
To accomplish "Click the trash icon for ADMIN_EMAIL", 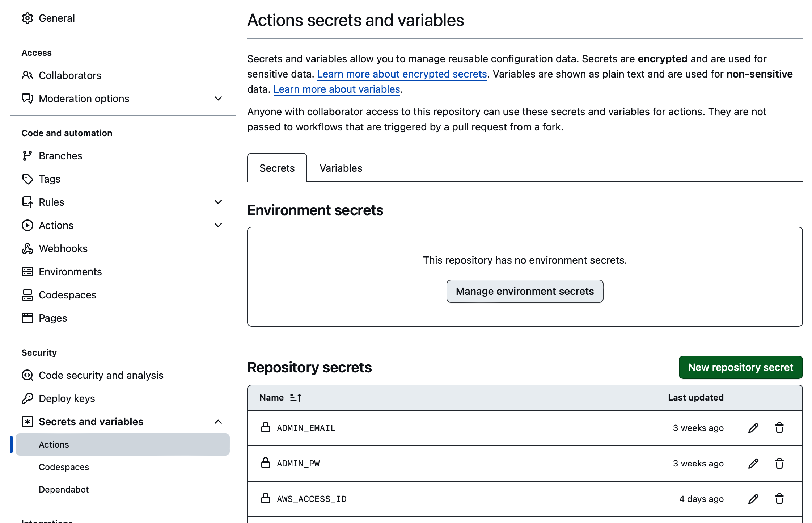I will (x=779, y=428).
